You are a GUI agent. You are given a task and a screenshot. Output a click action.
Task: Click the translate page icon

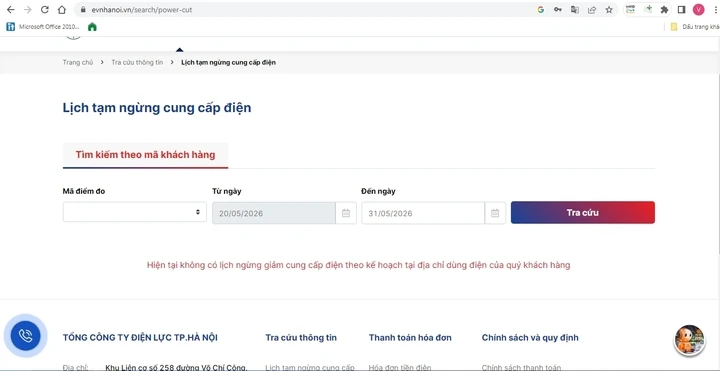tap(574, 10)
